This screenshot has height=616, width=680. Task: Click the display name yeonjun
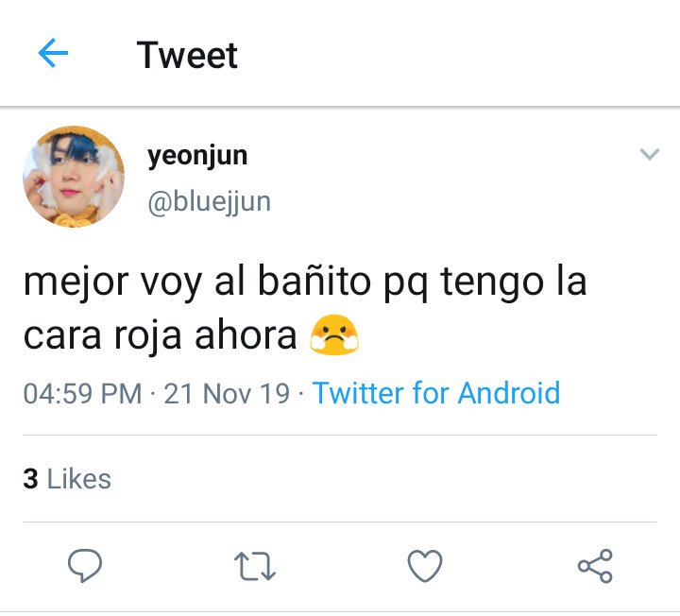click(x=197, y=156)
